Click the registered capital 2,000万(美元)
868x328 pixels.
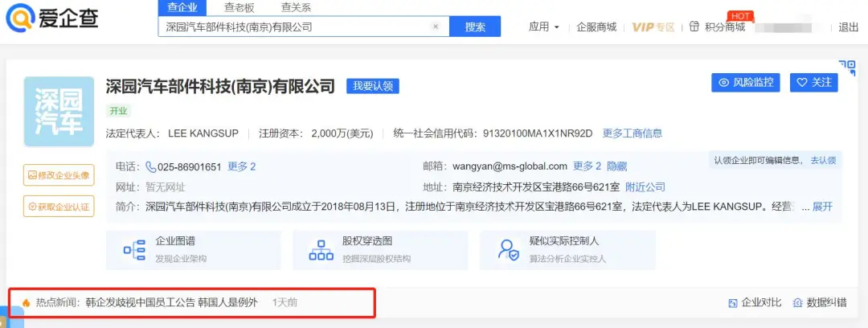(x=342, y=133)
